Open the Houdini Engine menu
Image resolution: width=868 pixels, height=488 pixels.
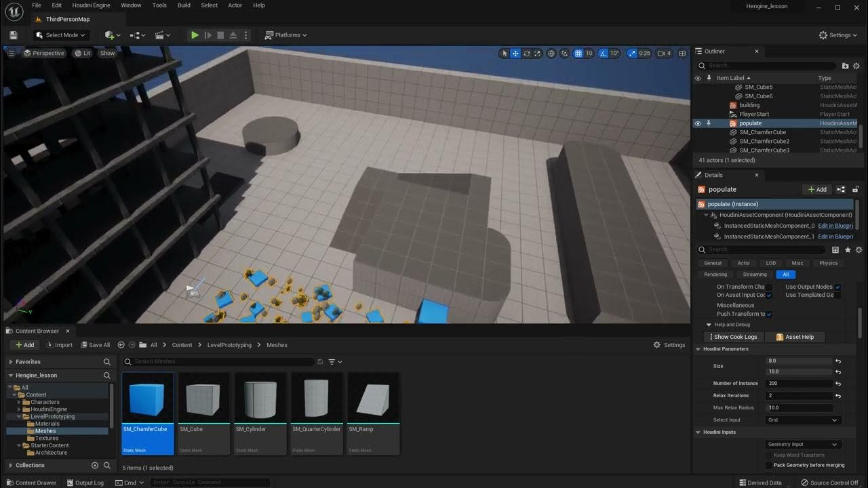pos(92,5)
